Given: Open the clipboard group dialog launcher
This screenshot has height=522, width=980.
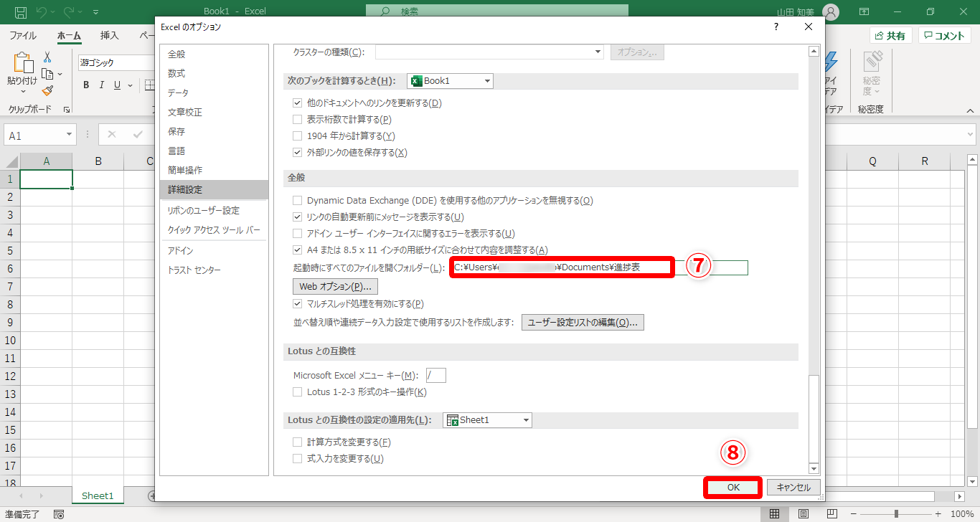Looking at the screenshot, I should [67, 110].
